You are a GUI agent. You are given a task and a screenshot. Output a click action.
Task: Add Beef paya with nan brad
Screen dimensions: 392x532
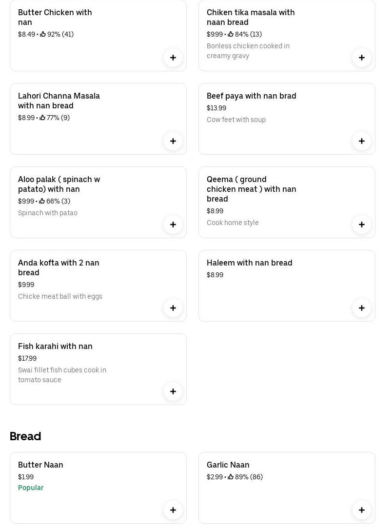tap(362, 141)
